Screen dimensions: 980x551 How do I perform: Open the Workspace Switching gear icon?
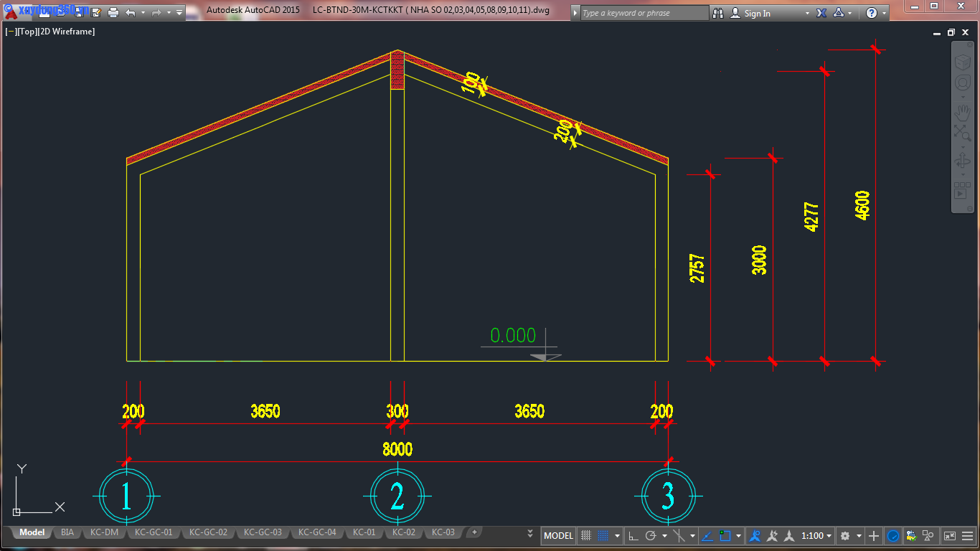click(x=845, y=536)
